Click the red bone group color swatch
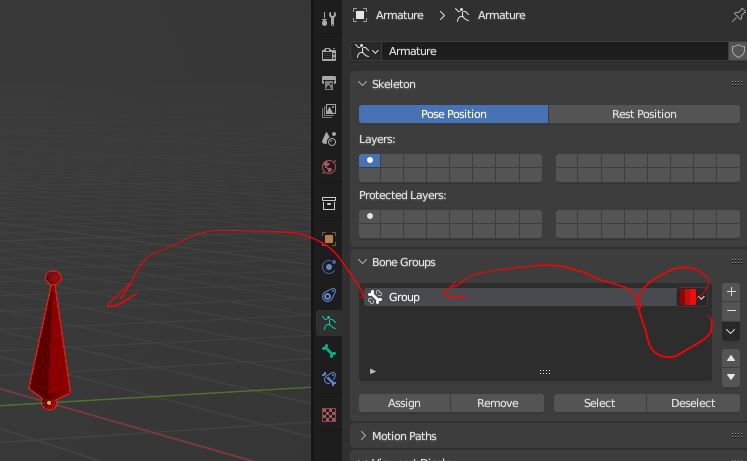The height and width of the screenshot is (461, 747). [686, 297]
